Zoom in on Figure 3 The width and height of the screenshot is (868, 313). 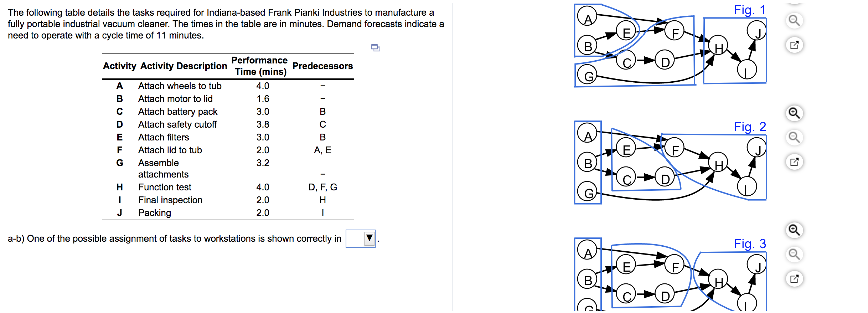pos(794,230)
